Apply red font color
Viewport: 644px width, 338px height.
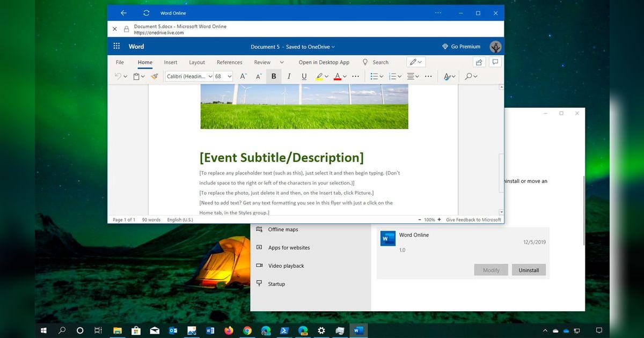click(x=338, y=76)
